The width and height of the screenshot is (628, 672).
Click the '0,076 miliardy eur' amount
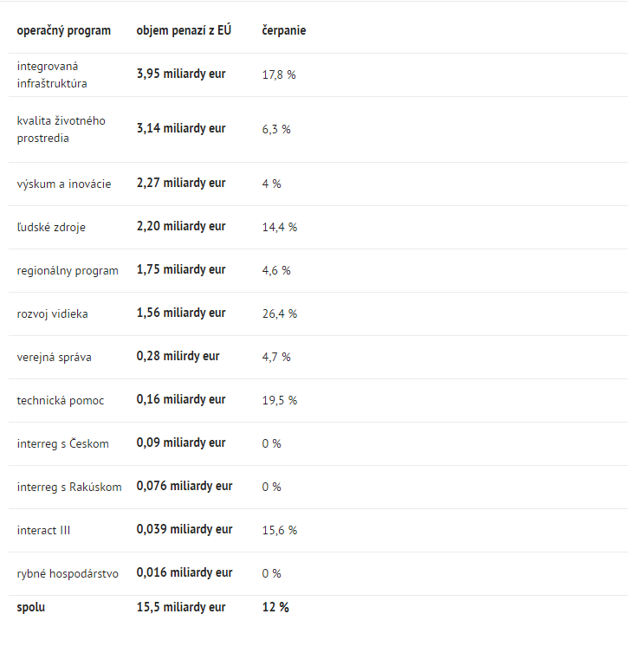(x=185, y=486)
